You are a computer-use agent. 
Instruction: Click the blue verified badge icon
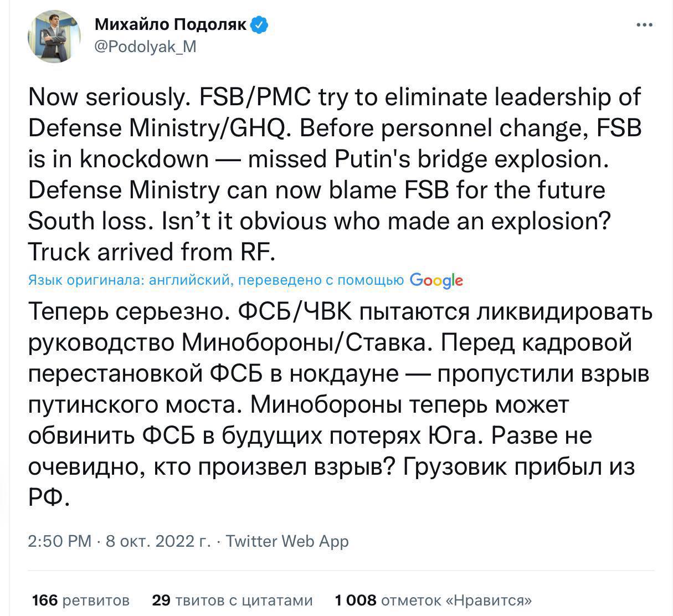tap(260, 25)
